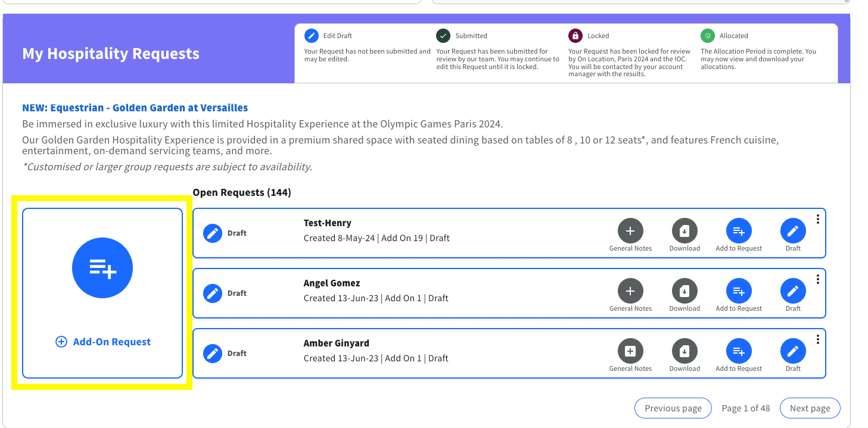Open the Amber Ginyard Draft pencil button
The image size is (868, 428).
(793, 351)
